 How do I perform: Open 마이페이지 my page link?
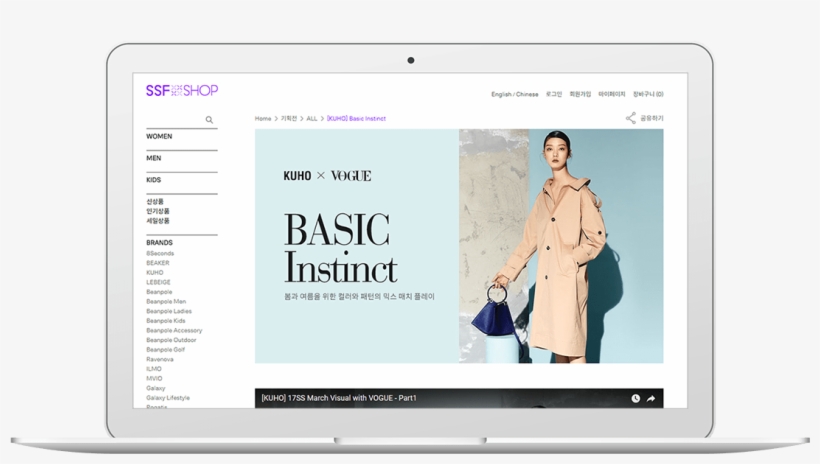612,95
